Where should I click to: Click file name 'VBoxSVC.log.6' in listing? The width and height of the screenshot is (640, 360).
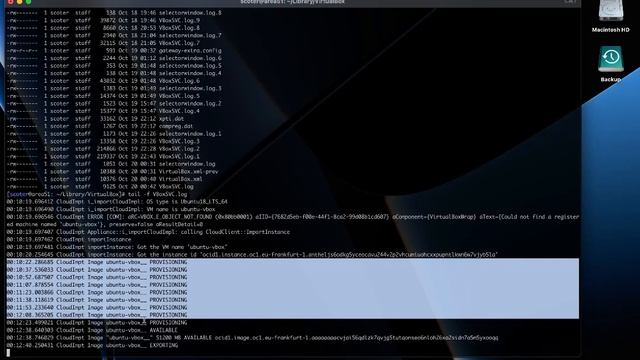click(179, 81)
